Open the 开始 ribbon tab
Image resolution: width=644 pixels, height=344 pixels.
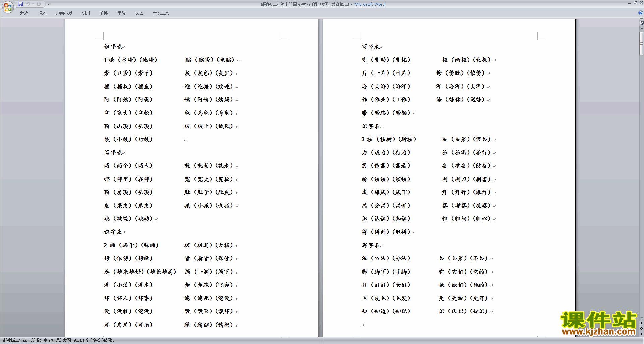24,13
